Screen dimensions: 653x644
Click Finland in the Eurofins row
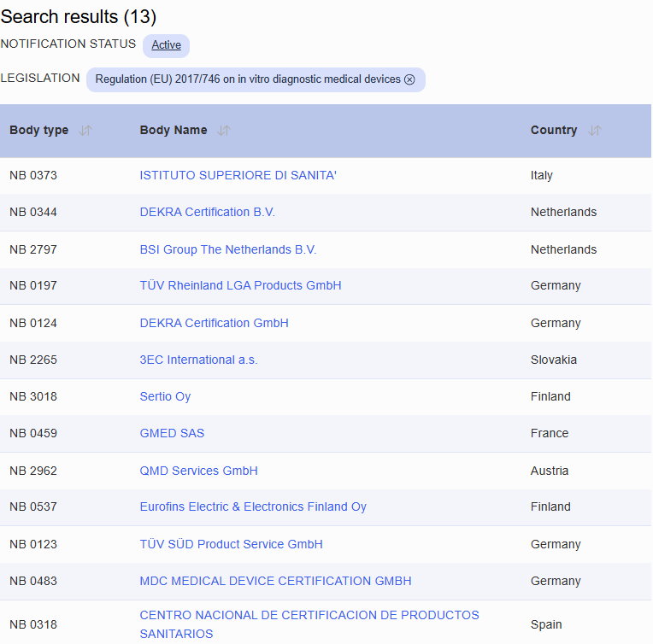coord(550,506)
